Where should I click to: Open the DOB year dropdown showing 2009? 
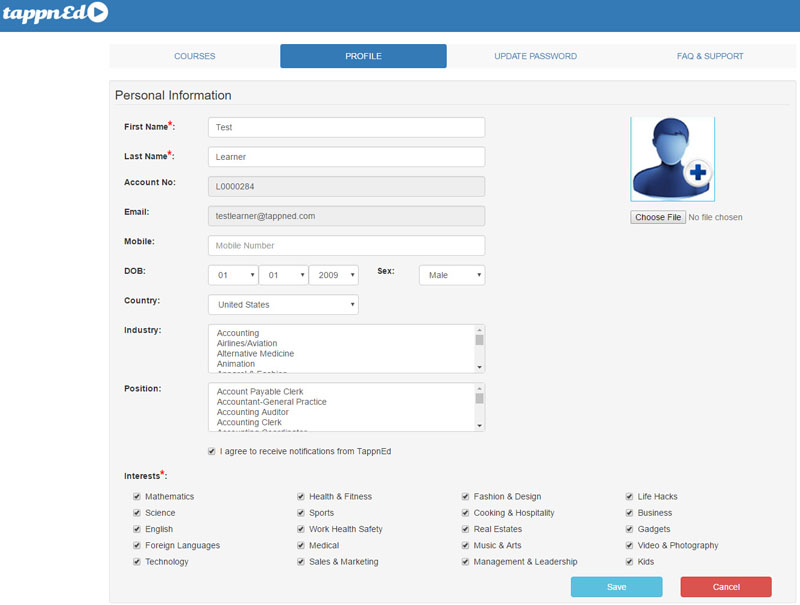click(333, 275)
